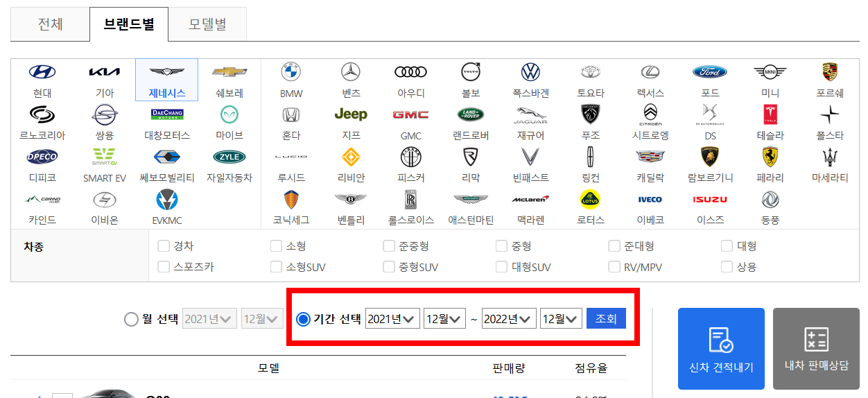The width and height of the screenshot is (868, 398).
Task: Switch to the 전체 tab
Action: coord(50,24)
